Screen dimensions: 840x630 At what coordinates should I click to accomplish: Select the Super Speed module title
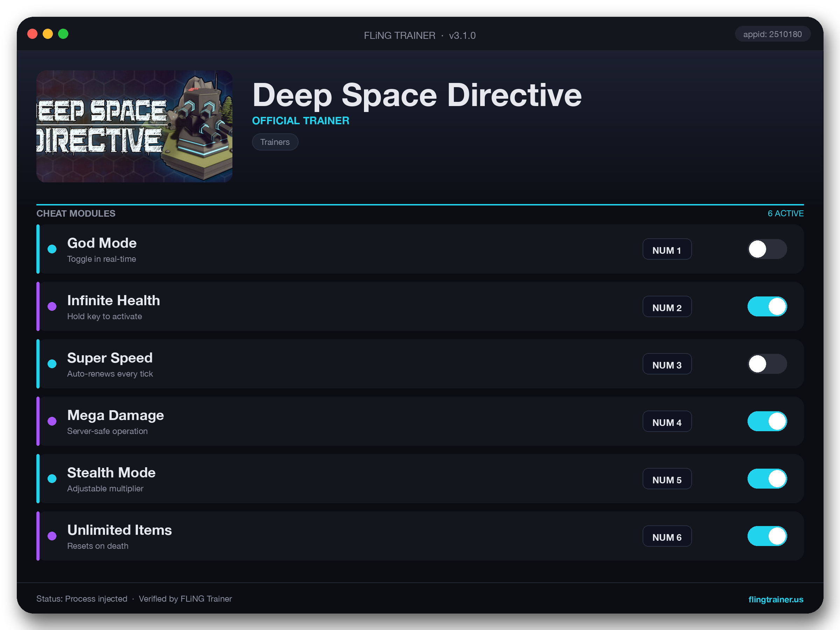click(x=110, y=358)
